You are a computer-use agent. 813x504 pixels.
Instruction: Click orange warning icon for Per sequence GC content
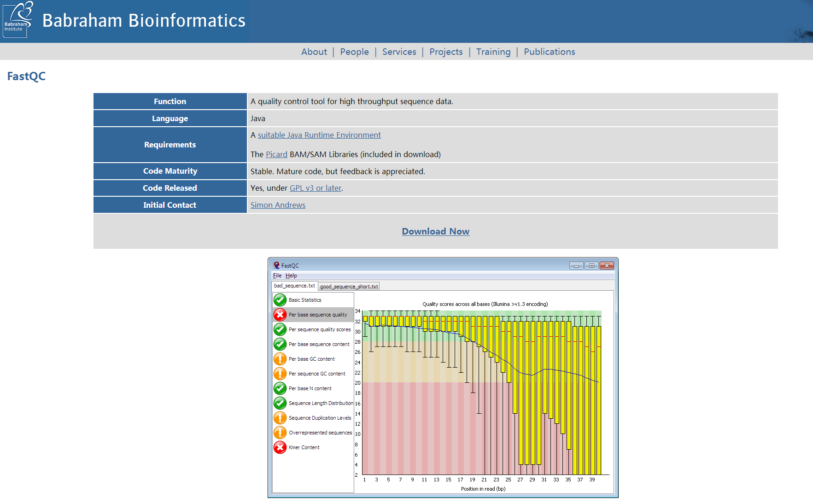(280, 374)
